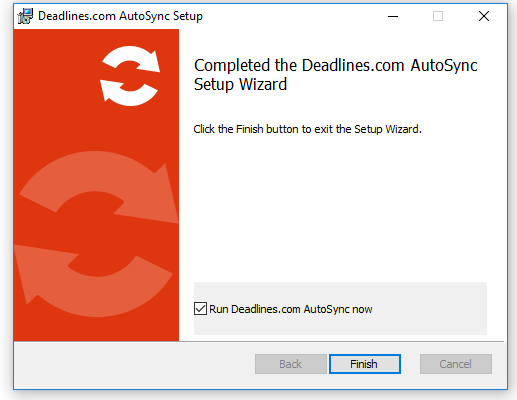The width and height of the screenshot is (517, 400).
Task: Click the "Completed the Deadlines.com AutoSync Setup Wizard" heading
Action: coord(336,75)
